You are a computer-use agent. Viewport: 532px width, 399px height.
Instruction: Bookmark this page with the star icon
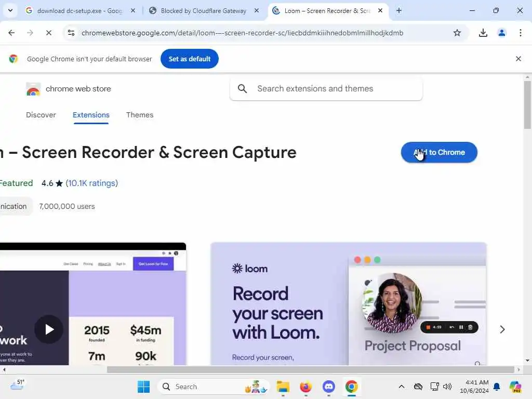click(457, 33)
